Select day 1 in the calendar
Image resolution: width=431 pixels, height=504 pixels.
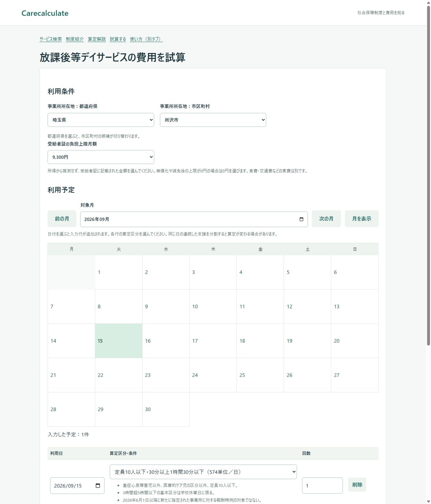pyautogui.click(x=119, y=272)
